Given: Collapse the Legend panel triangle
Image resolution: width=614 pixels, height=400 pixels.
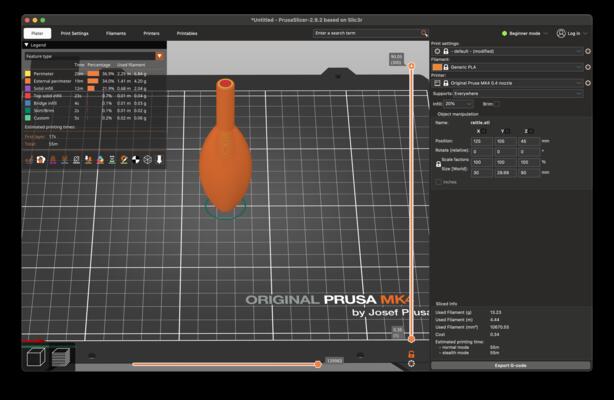Looking at the screenshot, I should coord(27,45).
